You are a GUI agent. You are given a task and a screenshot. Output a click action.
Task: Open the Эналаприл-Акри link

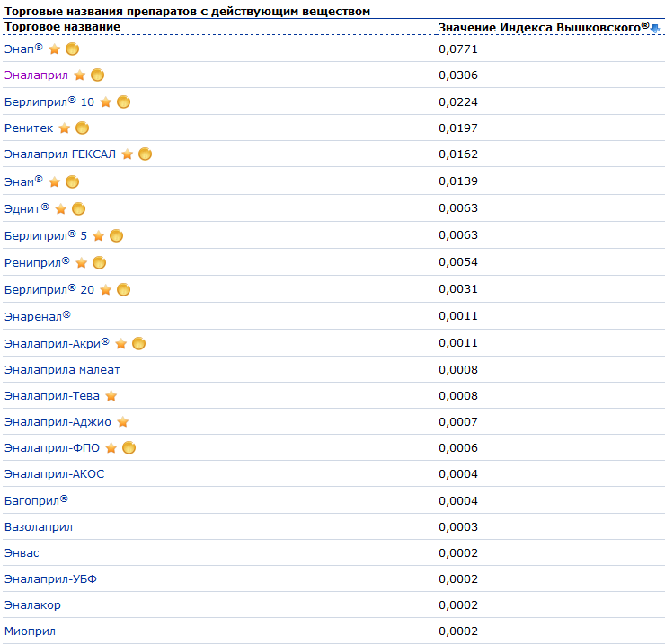(x=57, y=343)
